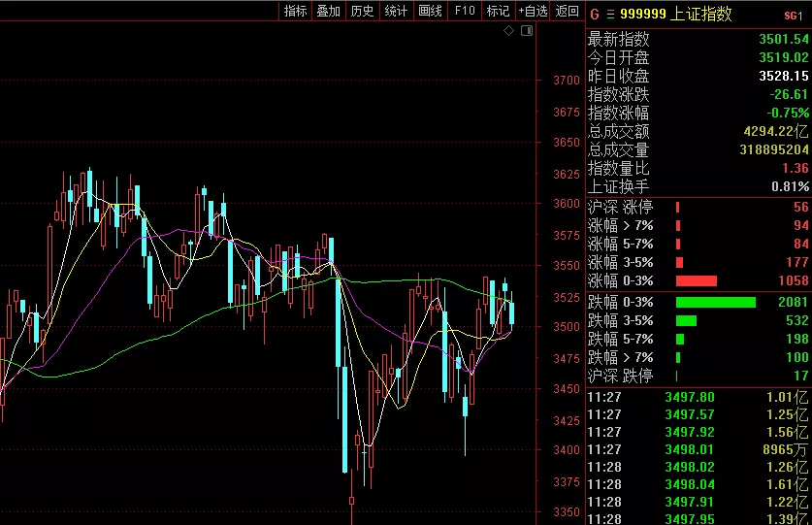Select tick row with price 3498.04
The width and height of the screenshot is (812, 525).
[x=698, y=484]
